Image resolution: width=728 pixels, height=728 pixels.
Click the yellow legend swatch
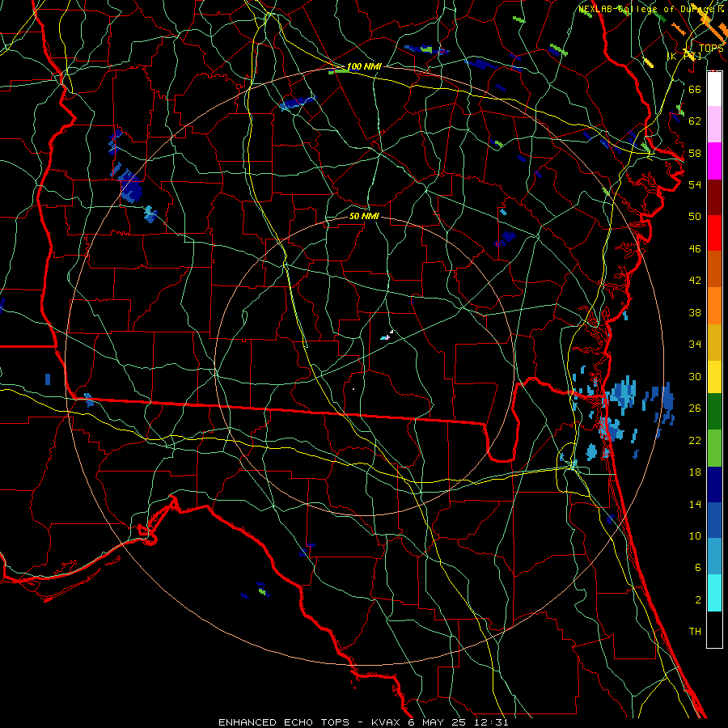[x=714, y=377]
